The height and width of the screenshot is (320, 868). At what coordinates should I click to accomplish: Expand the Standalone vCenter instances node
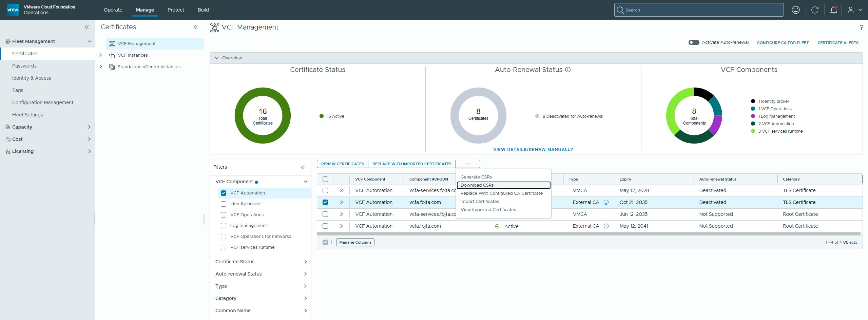point(101,67)
